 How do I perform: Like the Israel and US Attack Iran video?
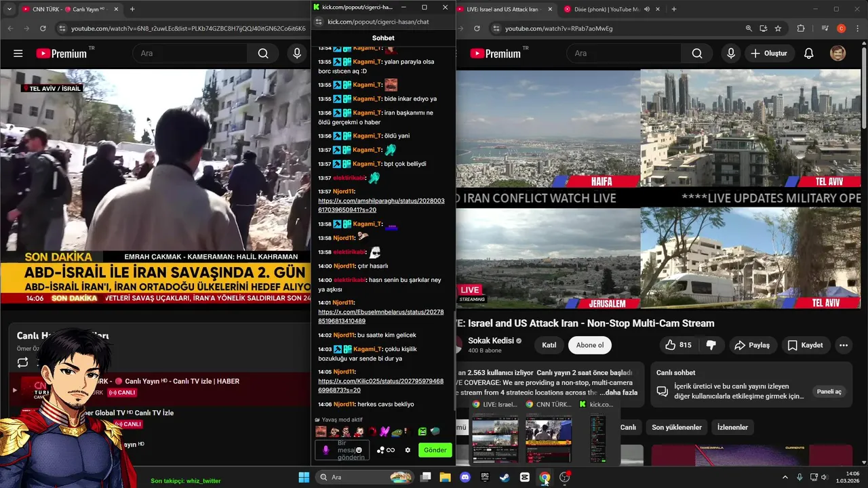677,345
